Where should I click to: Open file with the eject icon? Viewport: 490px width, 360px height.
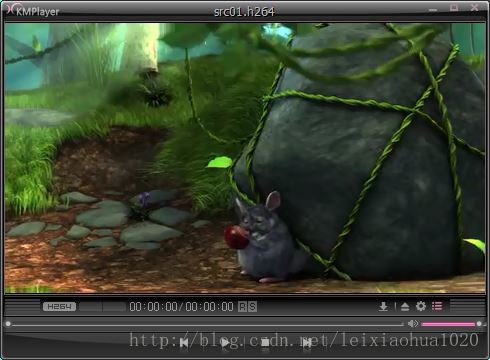pos(405,306)
